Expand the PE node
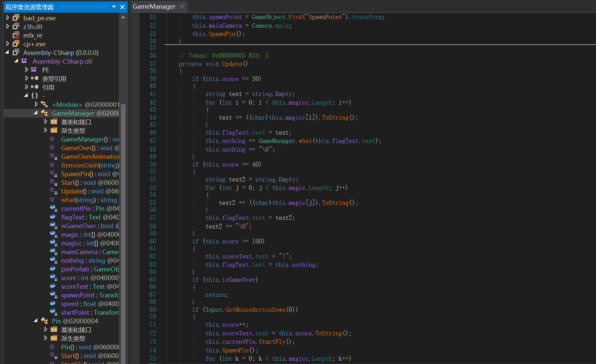This screenshot has width=596, height=364. [27, 70]
